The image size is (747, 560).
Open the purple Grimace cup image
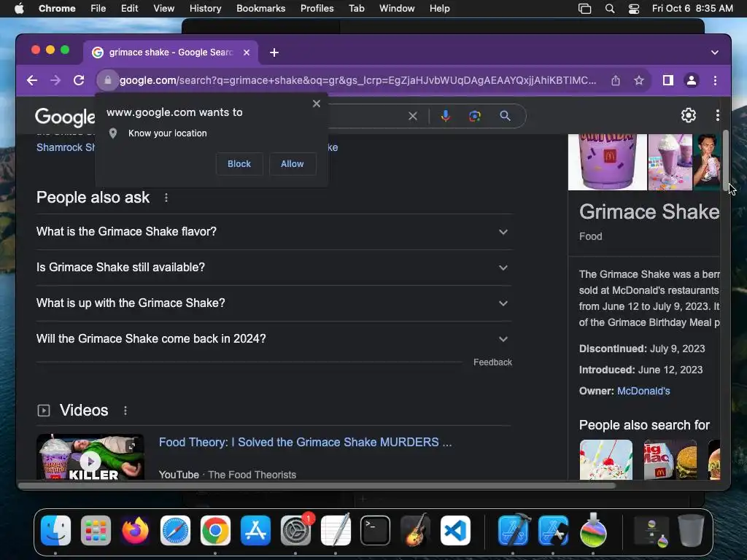[x=608, y=162]
